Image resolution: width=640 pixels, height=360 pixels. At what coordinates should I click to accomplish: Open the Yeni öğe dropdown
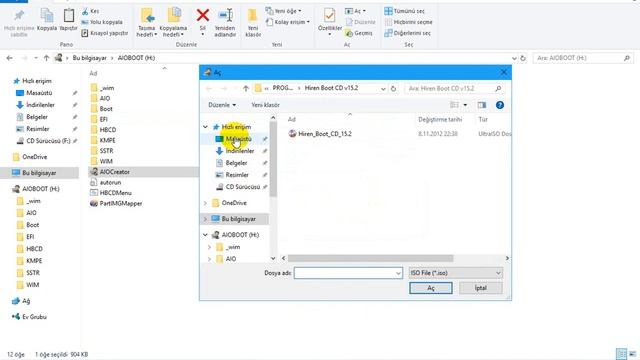284,11
